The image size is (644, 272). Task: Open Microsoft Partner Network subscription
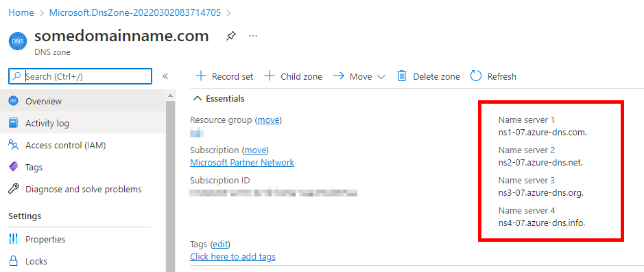[x=242, y=163]
